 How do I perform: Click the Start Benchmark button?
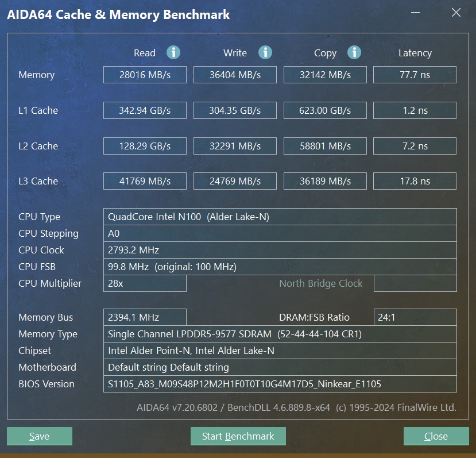238,436
